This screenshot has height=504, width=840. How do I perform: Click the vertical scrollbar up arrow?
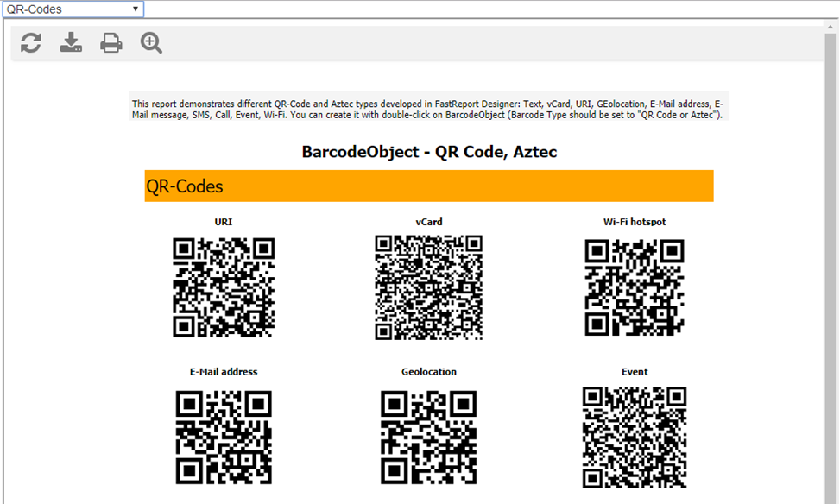coord(831,26)
